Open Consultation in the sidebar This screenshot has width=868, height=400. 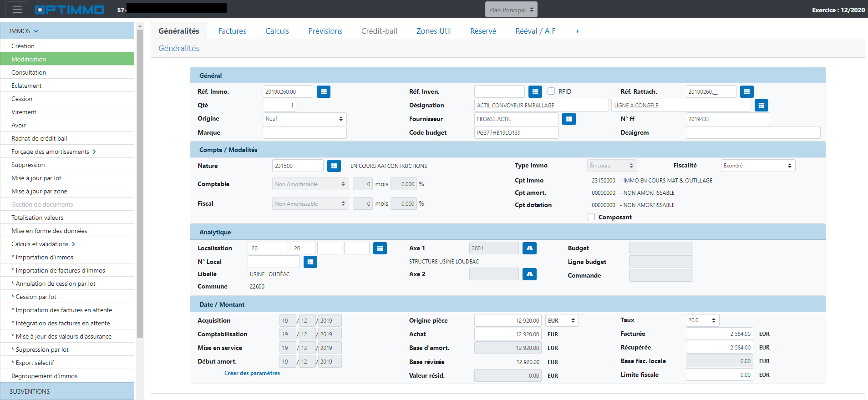(67, 72)
